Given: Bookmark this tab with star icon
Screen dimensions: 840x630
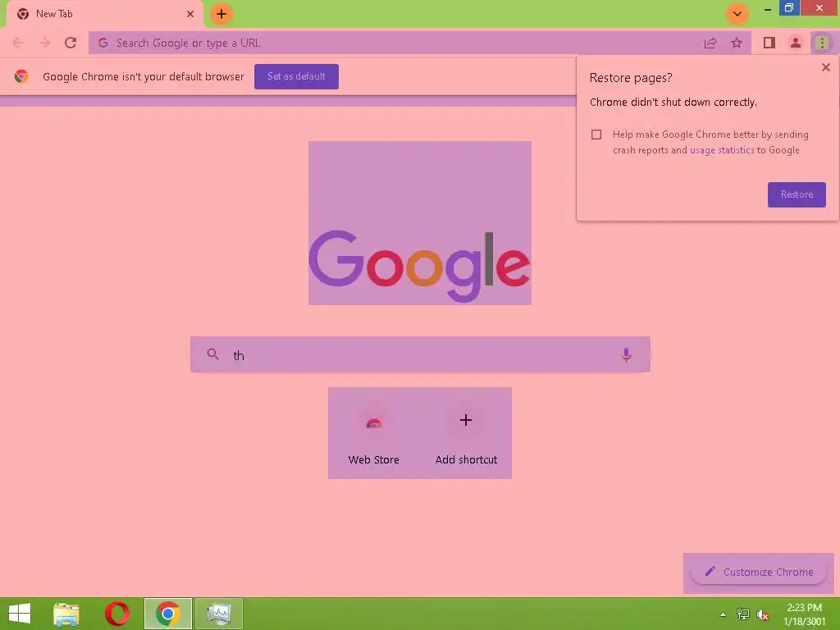Looking at the screenshot, I should 737,43.
